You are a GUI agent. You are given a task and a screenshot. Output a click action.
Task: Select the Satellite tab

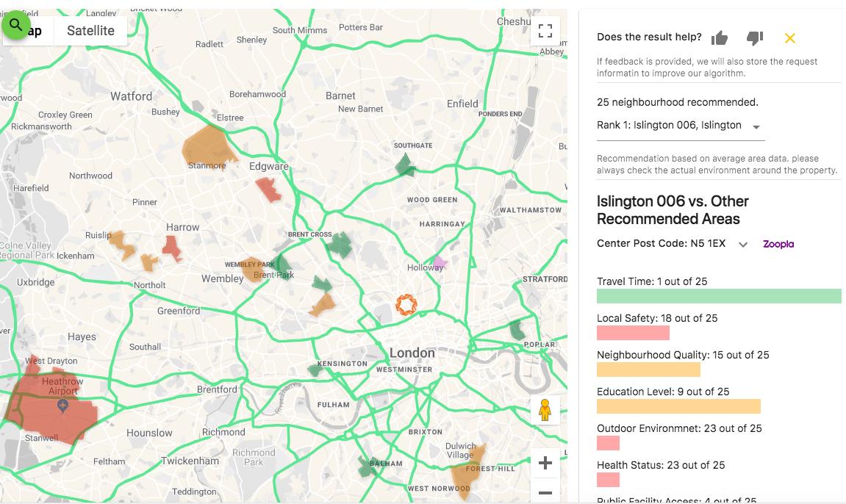tap(90, 31)
